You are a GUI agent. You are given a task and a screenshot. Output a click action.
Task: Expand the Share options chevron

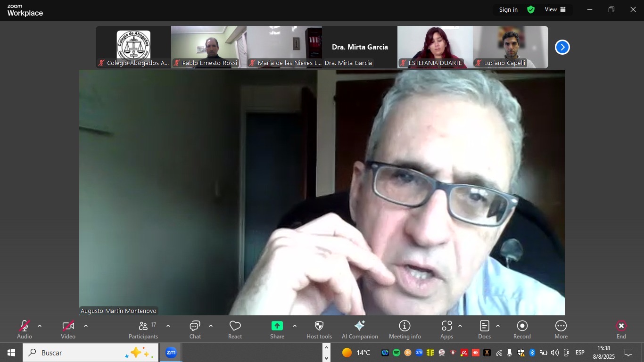pyautogui.click(x=295, y=326)
